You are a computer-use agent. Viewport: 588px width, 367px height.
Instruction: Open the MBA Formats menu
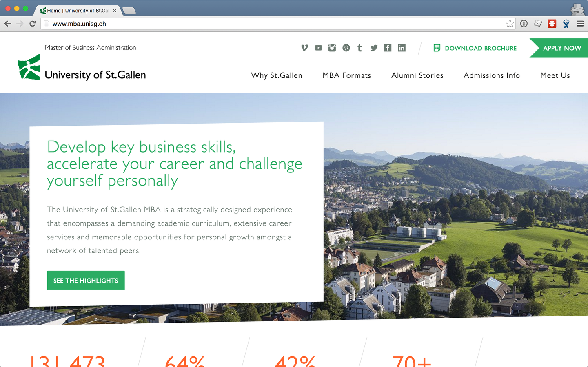pyautogui.click(x=347, y=75)
